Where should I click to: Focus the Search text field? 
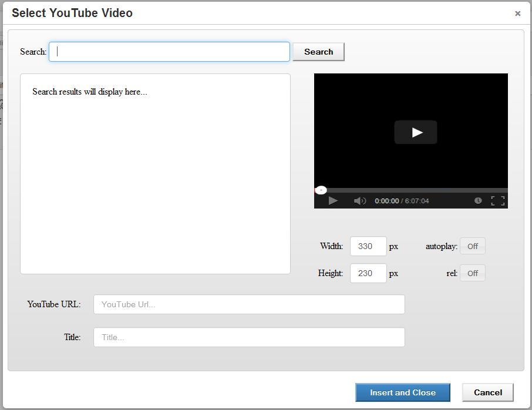coord(169,52)
